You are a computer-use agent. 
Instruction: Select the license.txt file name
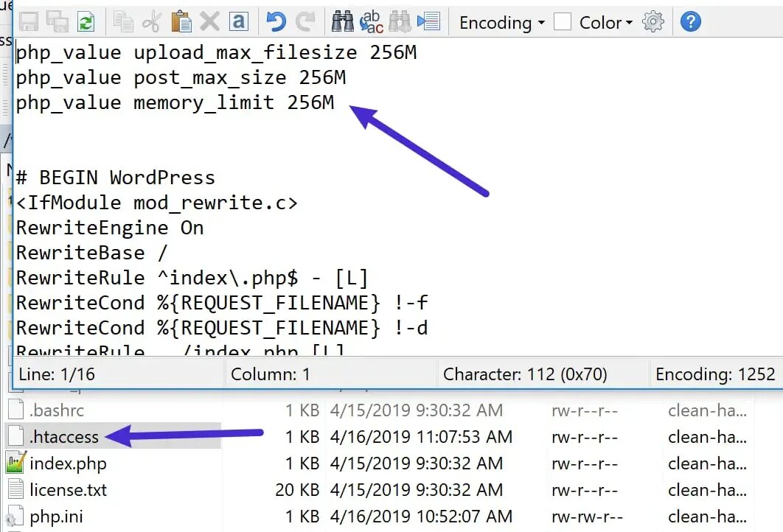68,490
